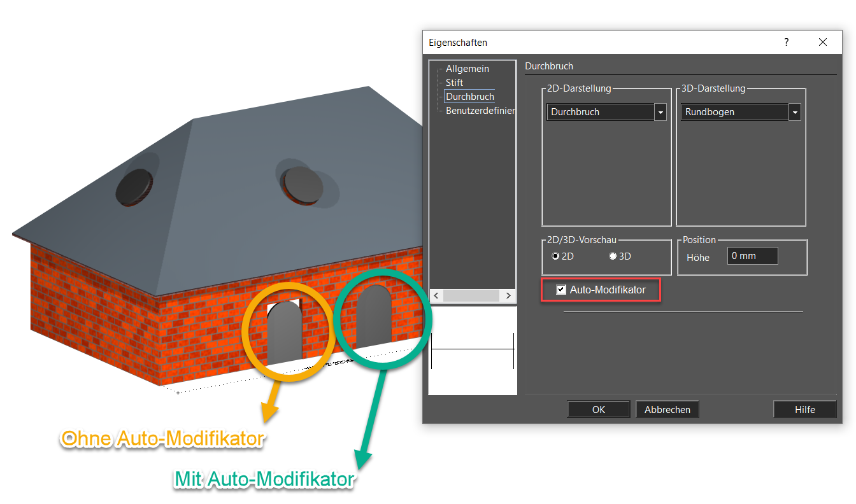This screenshot has height=504, width=856.
Task: Select the 2D preview radio button
Action: (x=555, y=256)
